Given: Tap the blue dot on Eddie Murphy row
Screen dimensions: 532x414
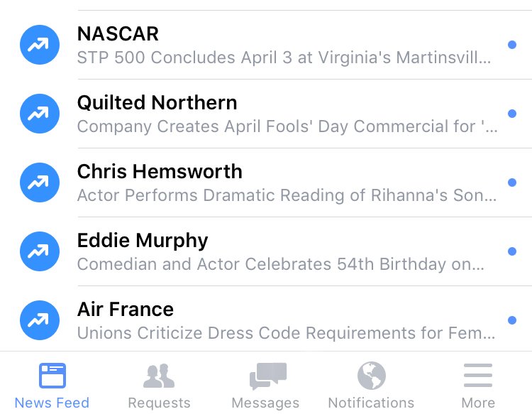Looking at the screenshot, I should tap(512, 251).
